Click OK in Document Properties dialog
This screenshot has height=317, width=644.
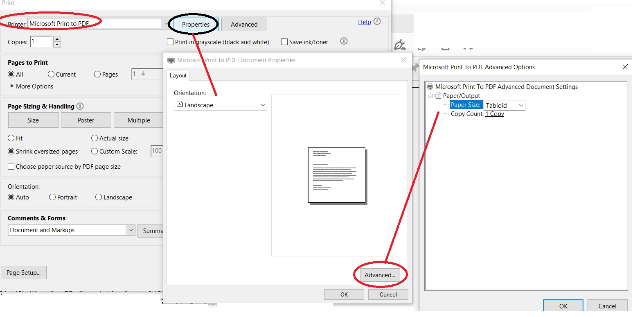pos(344,294)
